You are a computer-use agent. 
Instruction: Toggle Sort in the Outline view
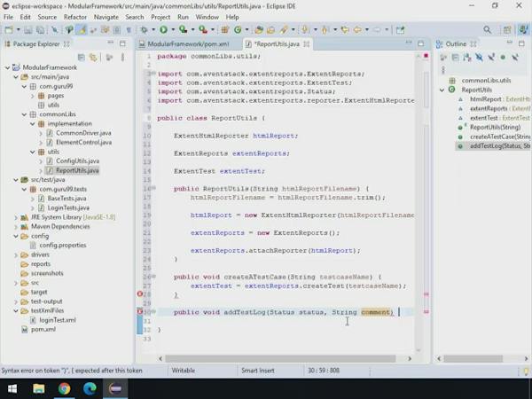[x=467, y=58]
